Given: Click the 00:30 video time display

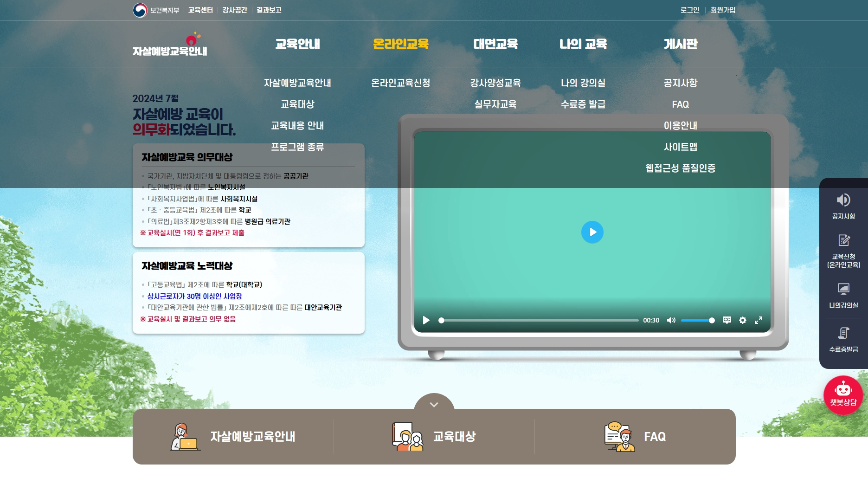Looking at the screenshot, I should [651, 320].
